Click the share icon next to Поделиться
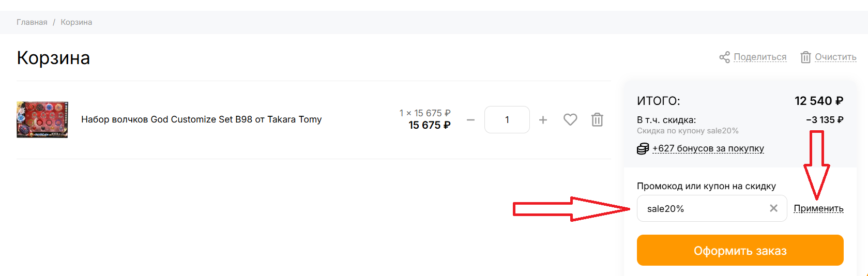The image size is (868, 276). pos(724,57)
